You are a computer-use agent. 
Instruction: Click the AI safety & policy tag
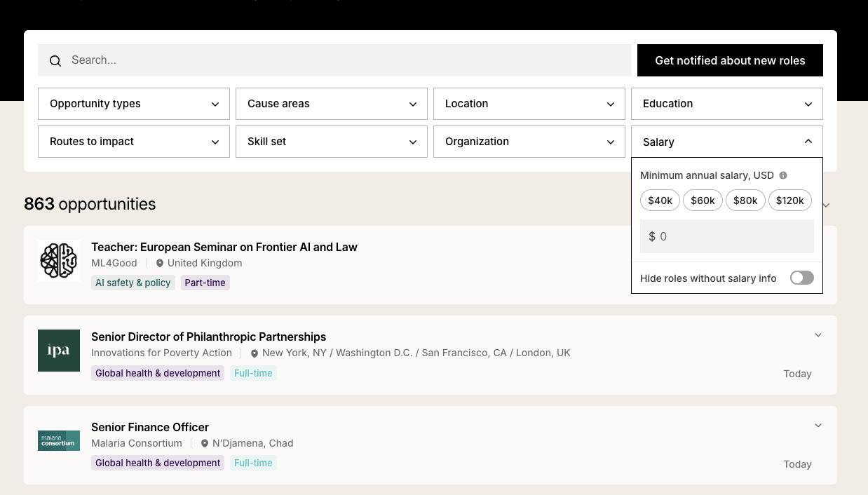click(133, 283)
